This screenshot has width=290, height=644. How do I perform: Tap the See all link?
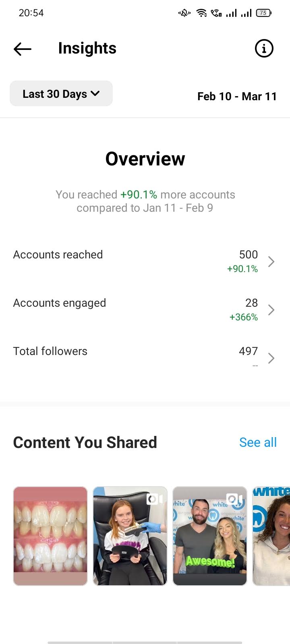pyautogui.click(x=258, y=442)
